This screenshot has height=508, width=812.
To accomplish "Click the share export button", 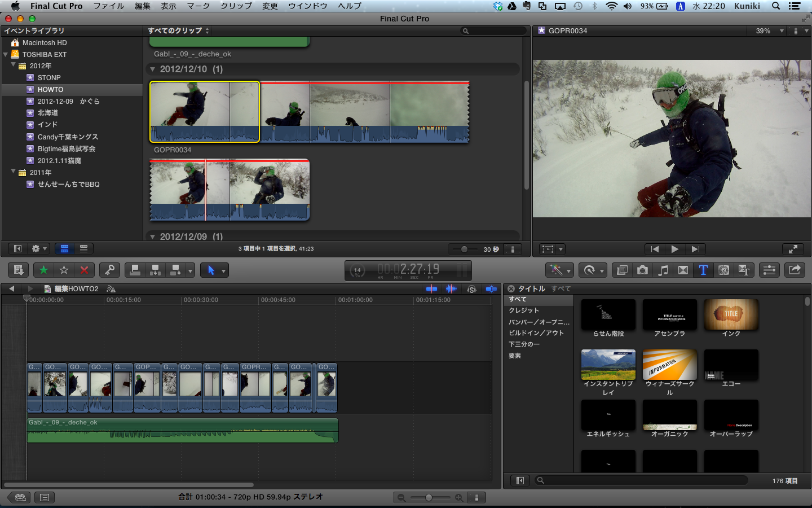I will (795, 270).
